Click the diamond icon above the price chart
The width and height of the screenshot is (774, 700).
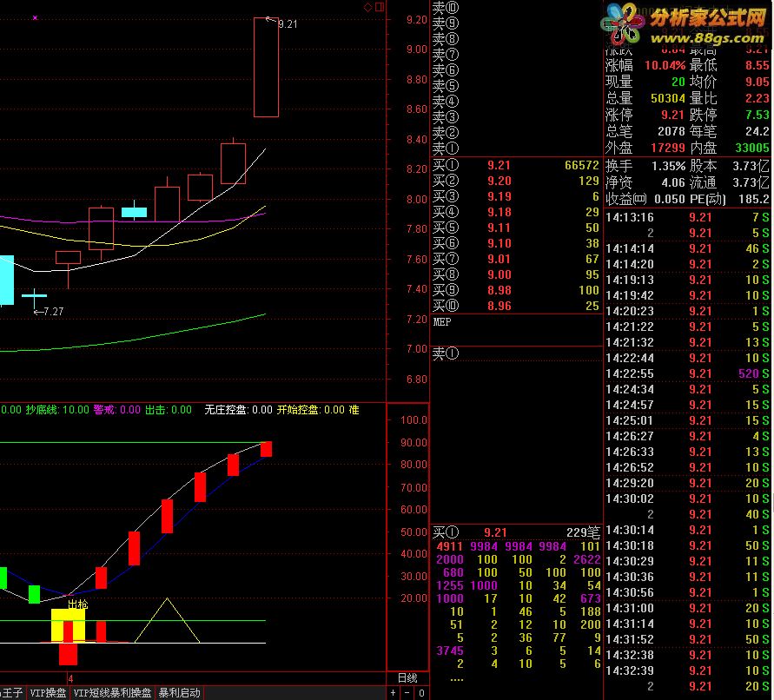pyautogui.click(x=367, y=7)
